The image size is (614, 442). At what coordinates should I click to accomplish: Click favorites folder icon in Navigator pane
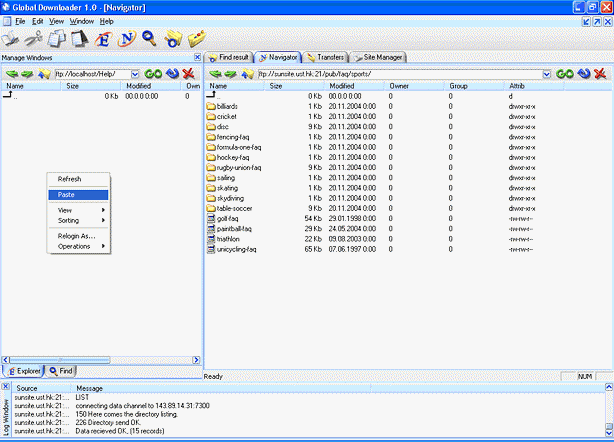pyautogui.click(x=247, y=74)
